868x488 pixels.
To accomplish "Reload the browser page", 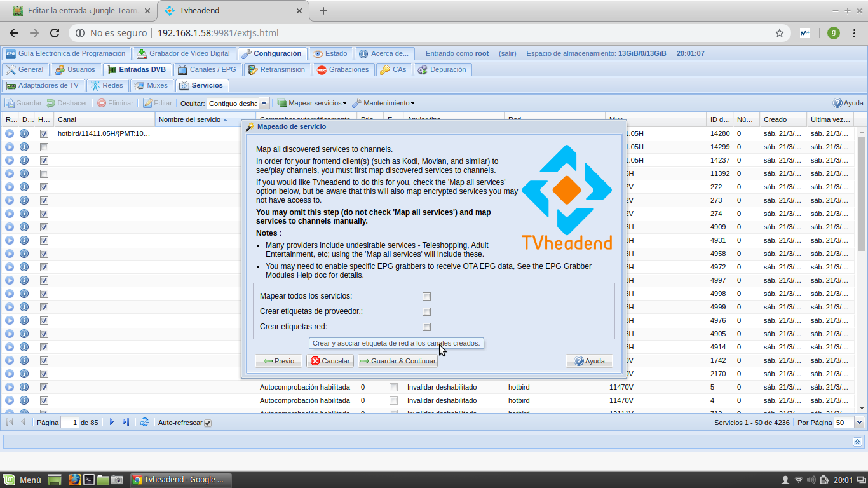I will [55, 33].
